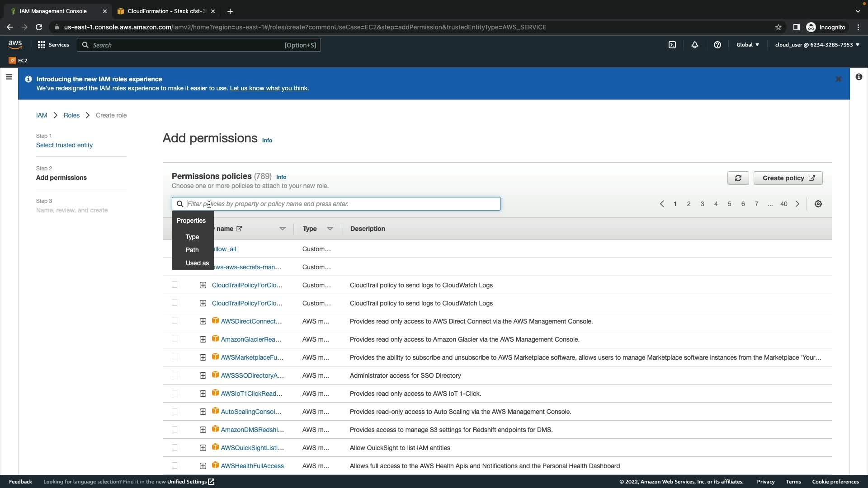Open the notifications bell icon

click(695, 45)
